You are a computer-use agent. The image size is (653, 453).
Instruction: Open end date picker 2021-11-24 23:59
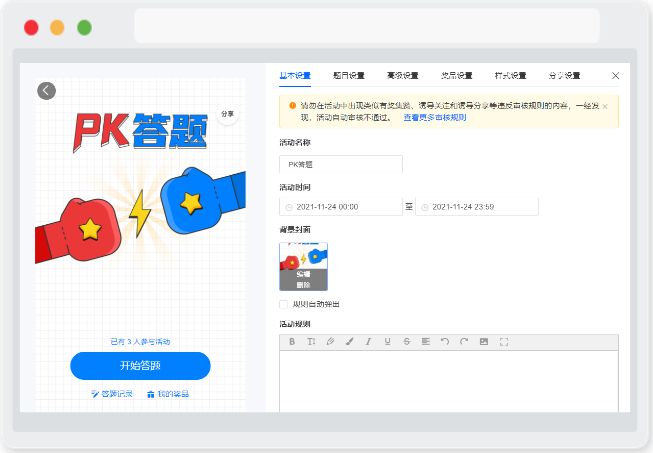(x=477, y=207)
